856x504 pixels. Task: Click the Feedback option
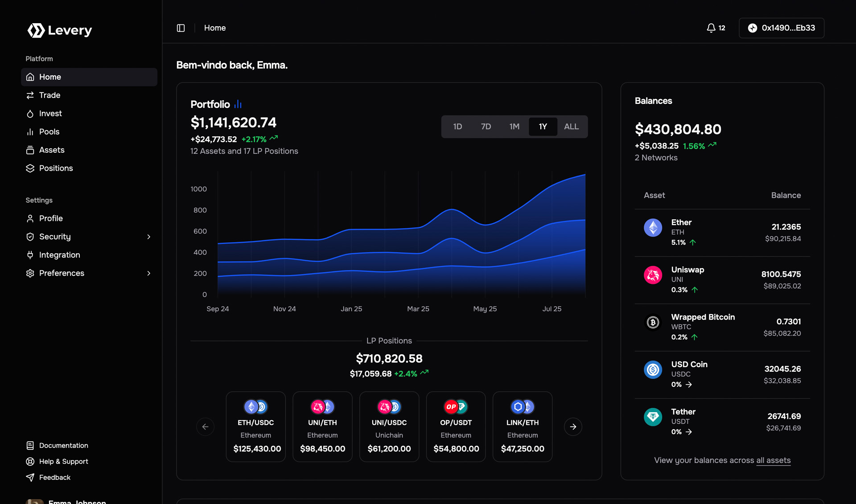click(x=54, y=477)
